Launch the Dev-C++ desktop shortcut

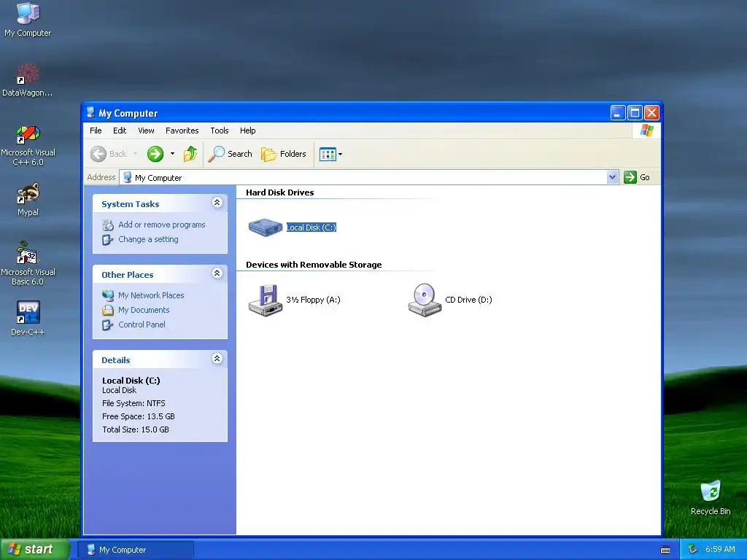pyautogui.click(x=28, y=318)
